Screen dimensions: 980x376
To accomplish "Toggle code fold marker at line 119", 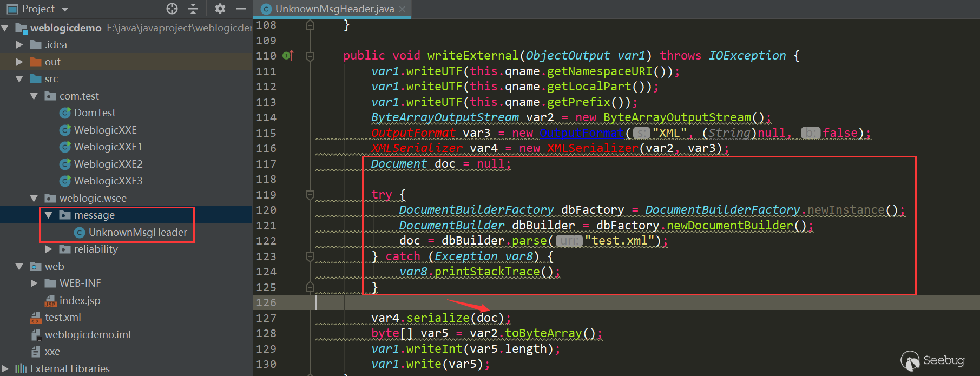I will pos(310,195).
